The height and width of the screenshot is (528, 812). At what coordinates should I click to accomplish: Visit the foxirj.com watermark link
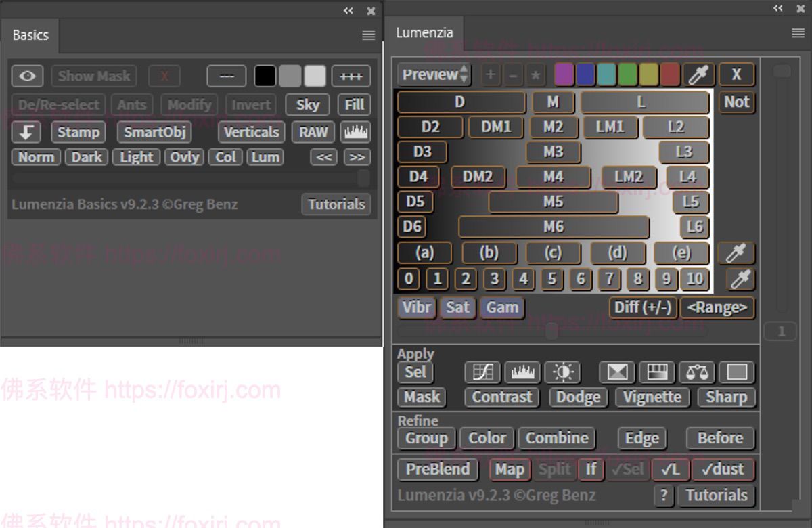point(193,389)
